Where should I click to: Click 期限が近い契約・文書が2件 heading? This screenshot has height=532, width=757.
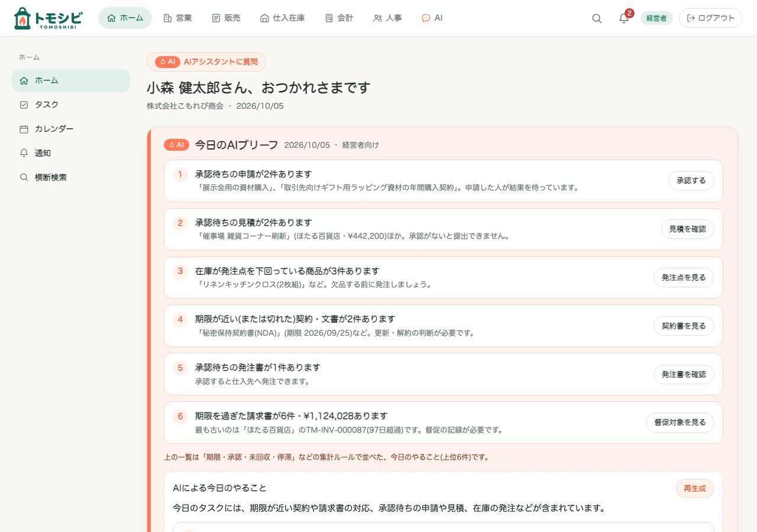[x=295, y=319]
